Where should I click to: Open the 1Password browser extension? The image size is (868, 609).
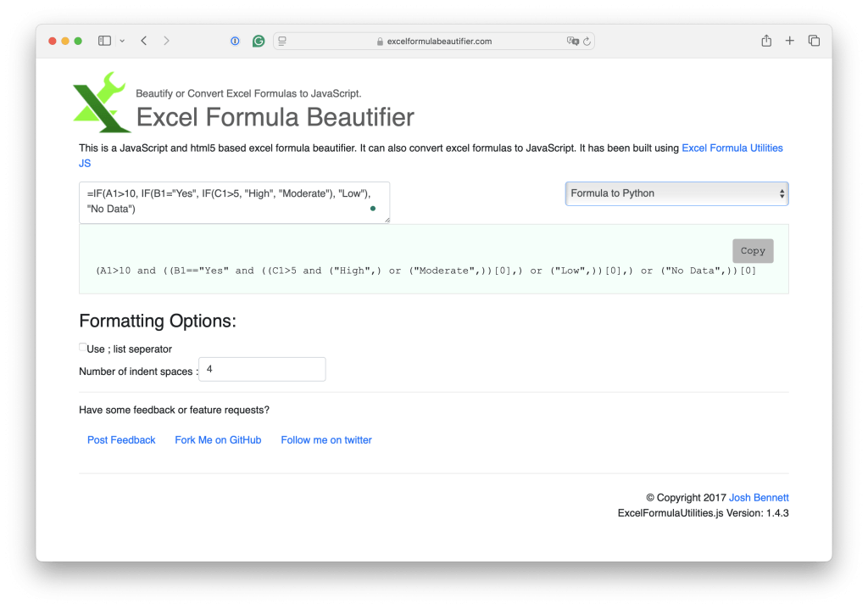pyautogui.click(x=235, y=40)
